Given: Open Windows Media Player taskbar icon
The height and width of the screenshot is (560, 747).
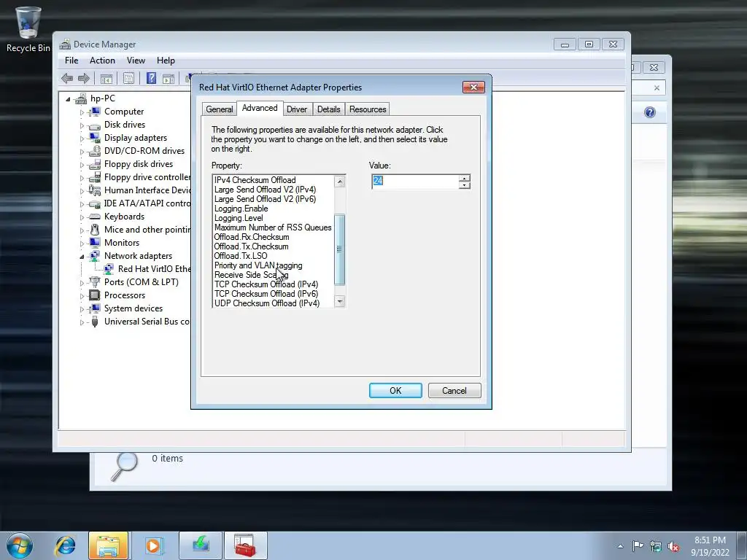Looking at the screenshot, I should point(153,545).
